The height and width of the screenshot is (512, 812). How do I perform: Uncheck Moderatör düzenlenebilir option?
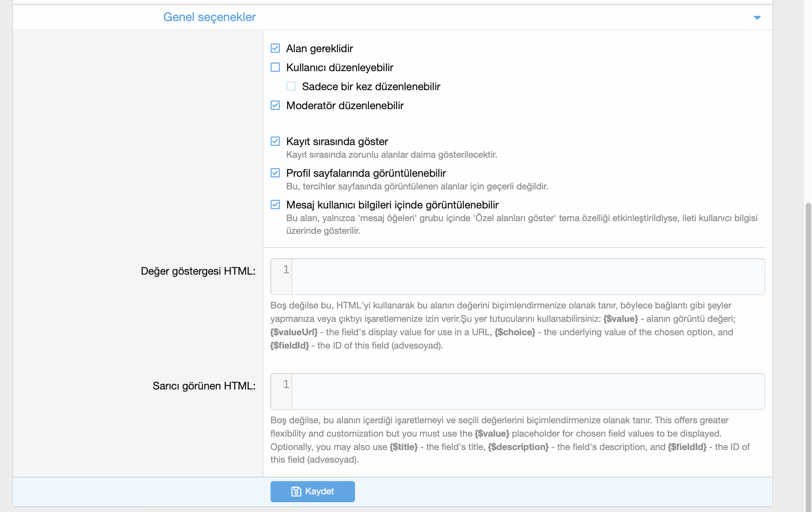pos(275,105)
